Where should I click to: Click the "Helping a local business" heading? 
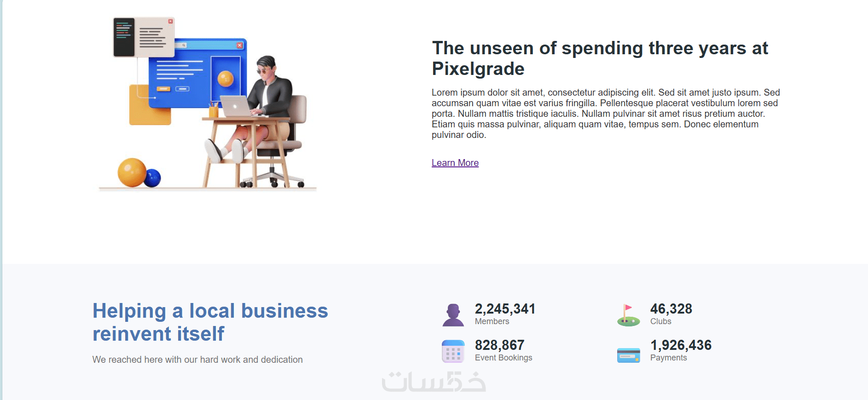pos(210,322)
